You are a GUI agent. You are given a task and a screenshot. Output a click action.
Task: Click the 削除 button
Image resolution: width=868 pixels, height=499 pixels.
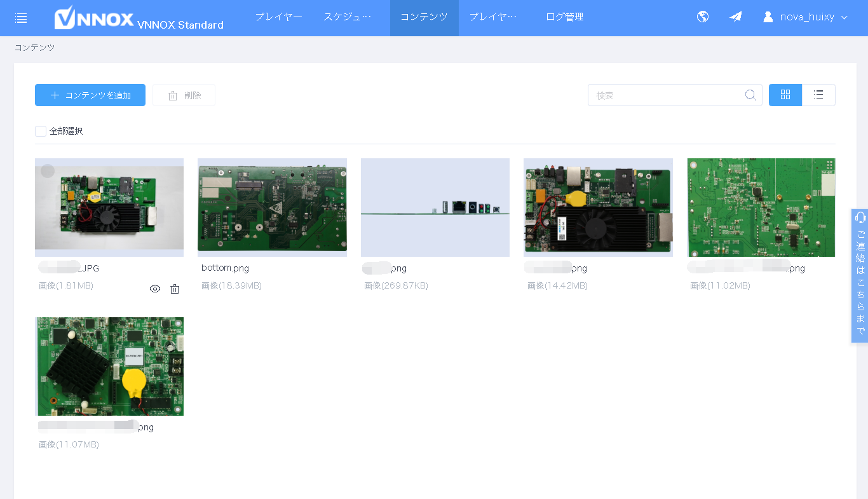184,95
